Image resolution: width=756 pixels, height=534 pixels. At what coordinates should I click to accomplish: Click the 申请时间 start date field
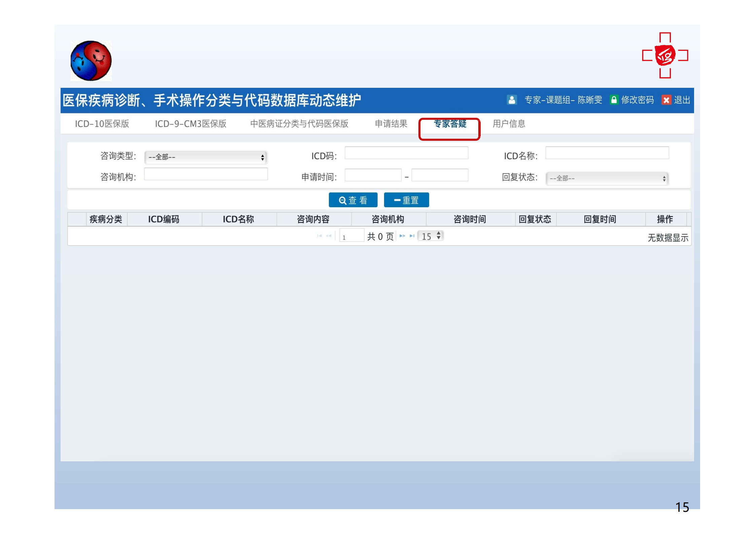(x=373, y=175)
